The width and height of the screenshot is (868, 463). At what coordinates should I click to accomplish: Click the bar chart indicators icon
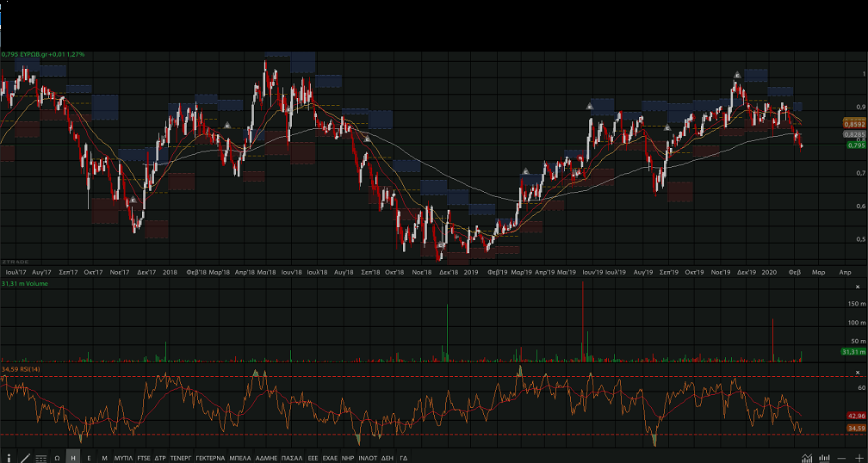tap(824, 458)
